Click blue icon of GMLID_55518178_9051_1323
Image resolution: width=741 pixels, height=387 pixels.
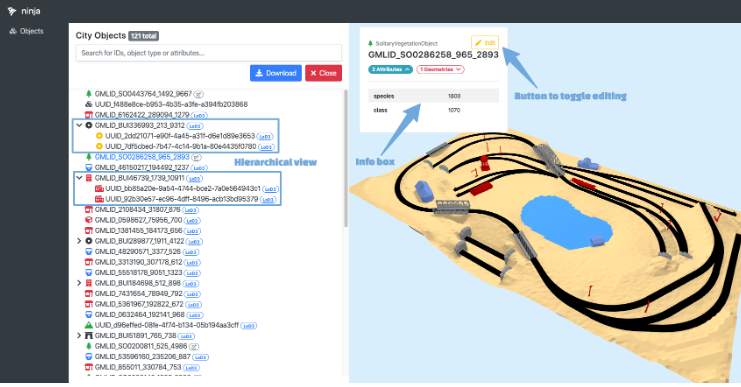(x=88, y=272)
